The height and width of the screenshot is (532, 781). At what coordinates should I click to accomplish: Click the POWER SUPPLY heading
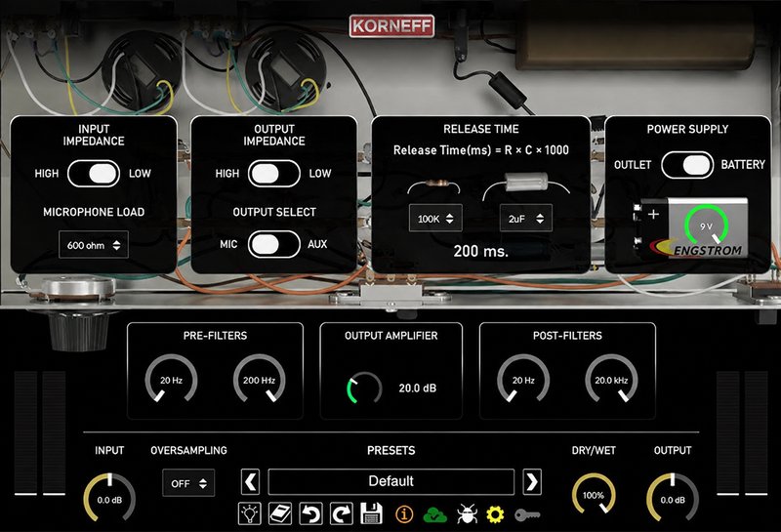coord(687,130)
